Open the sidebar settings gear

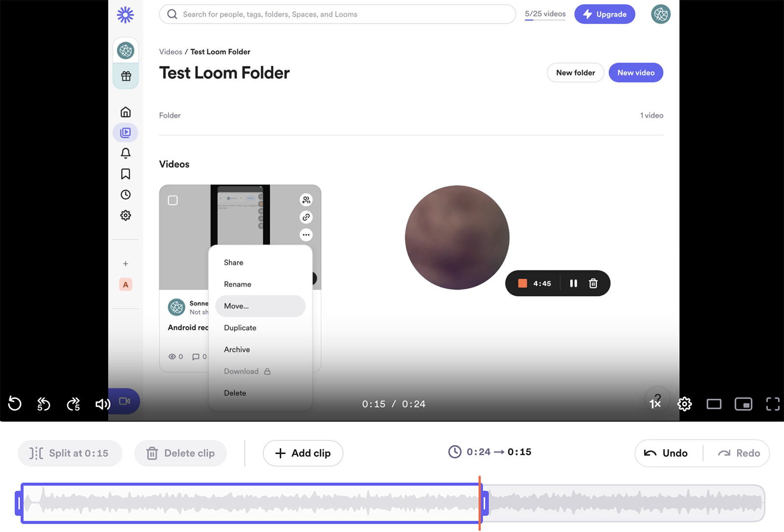125,215
